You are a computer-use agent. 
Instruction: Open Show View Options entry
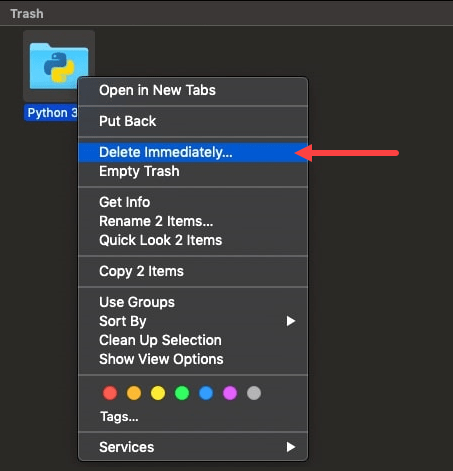193,359
